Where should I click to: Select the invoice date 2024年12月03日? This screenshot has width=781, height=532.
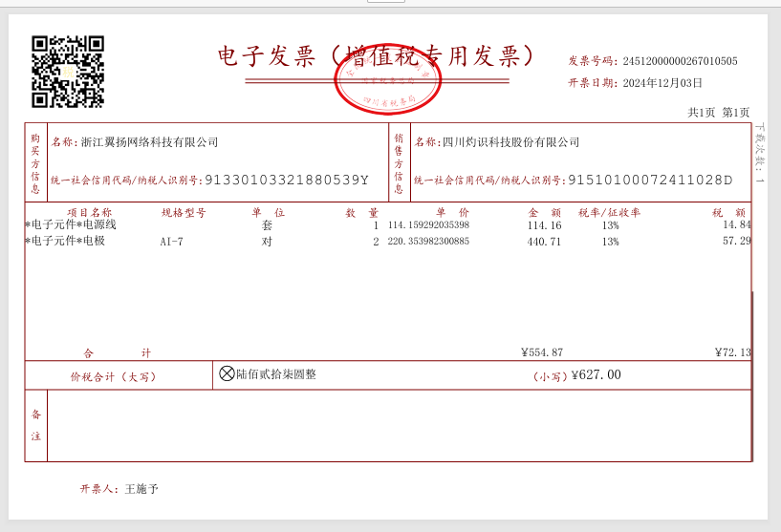point(662,83)
